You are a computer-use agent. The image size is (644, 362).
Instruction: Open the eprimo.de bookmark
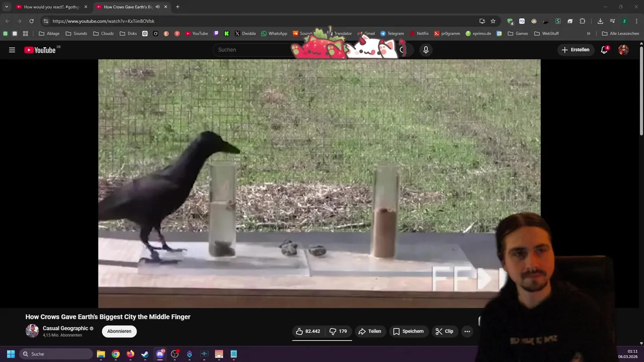(478, 34)
